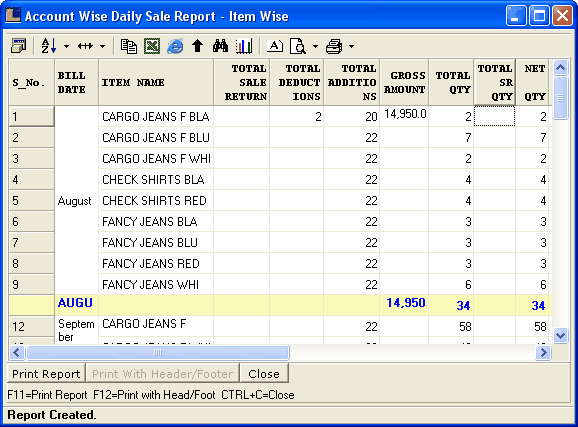Click the horizontal scrollbar left arrow
The image size is (578, 427).
point(17,353)
